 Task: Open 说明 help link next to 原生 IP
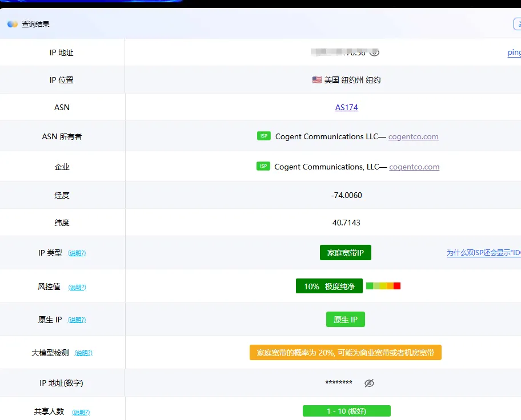[x=77, y=320]
